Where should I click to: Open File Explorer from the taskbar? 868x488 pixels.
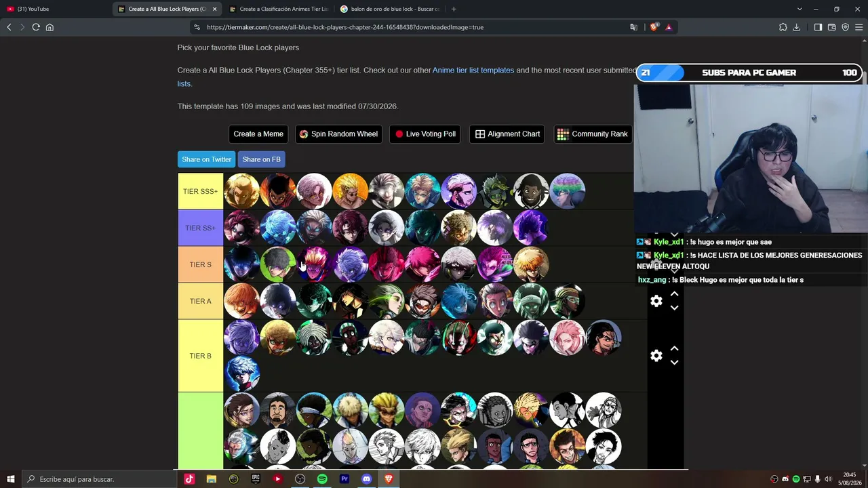(x=212, y=479)
